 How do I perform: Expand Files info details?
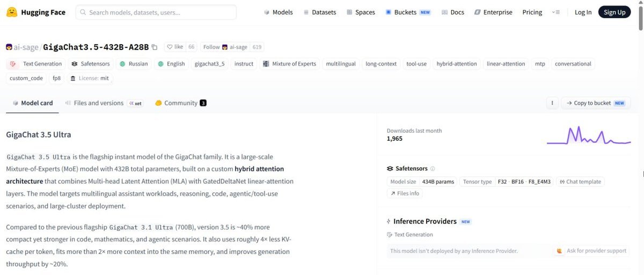[405, 193]
